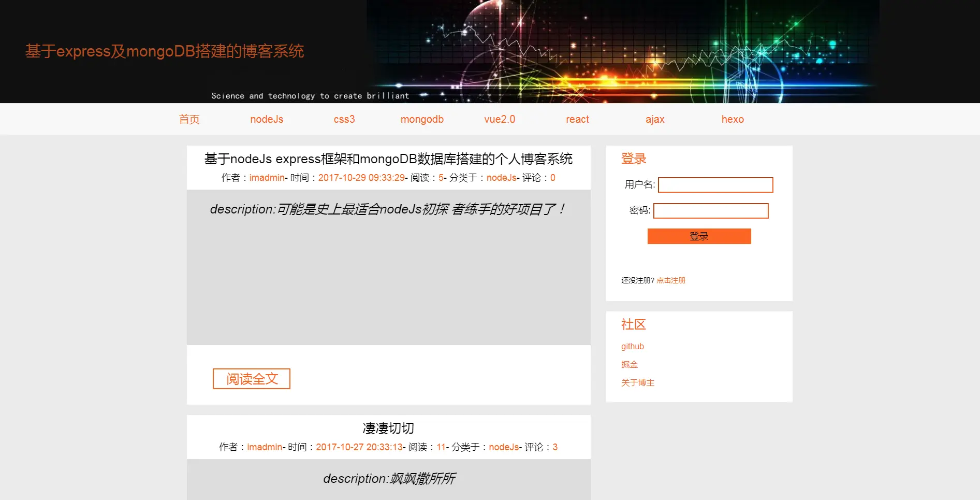Open the nodeJs navigation tab
The height and width of the screenshot is (500, 980).
(266, 119)
